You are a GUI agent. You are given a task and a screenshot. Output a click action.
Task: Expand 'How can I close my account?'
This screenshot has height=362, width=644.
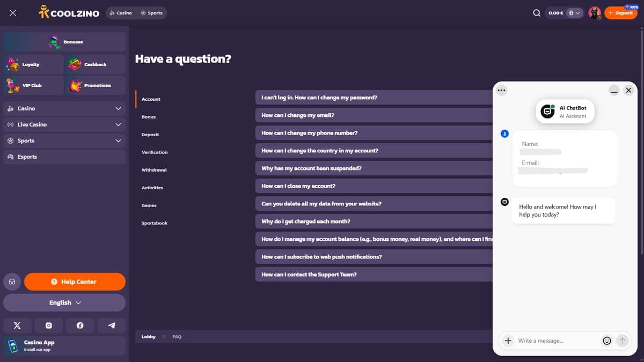(x=374, y=186)
